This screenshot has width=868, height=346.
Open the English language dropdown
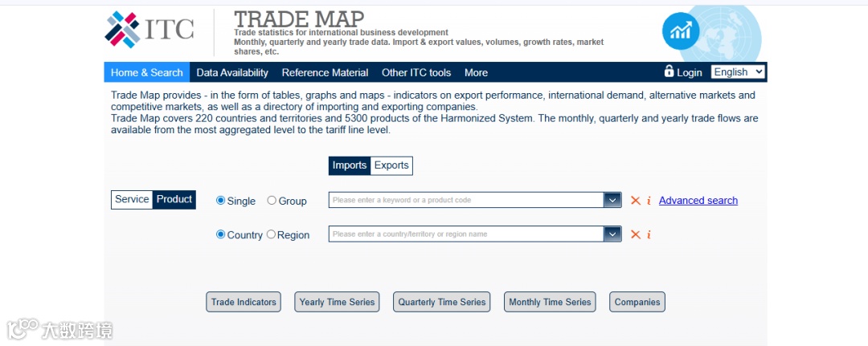click(x=739, y=72)
